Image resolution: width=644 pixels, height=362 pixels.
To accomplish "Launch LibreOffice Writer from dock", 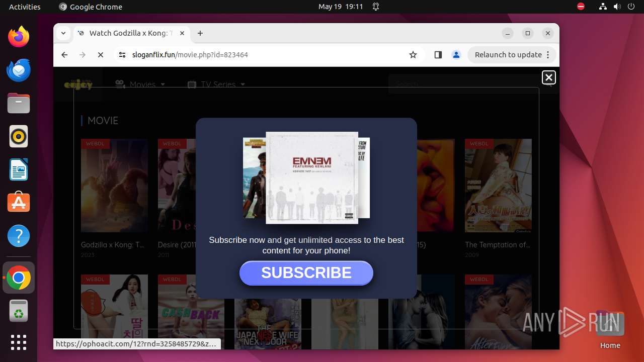I will 19,169.
